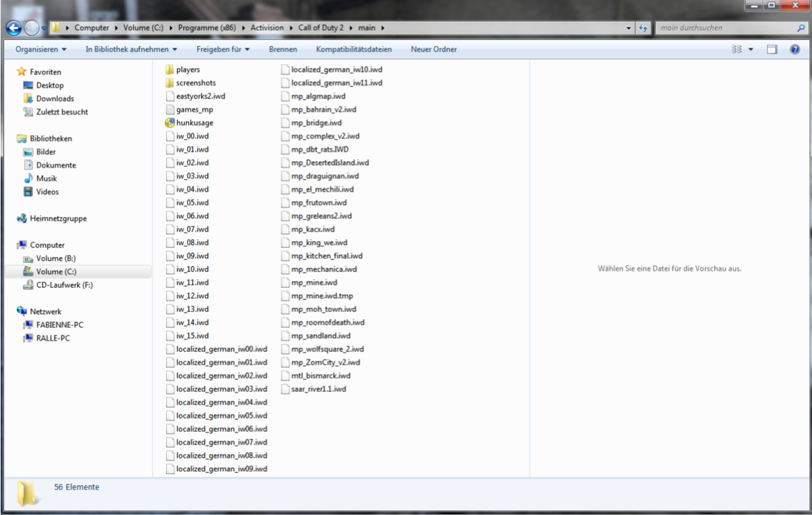812x515 pixels.
Task: Select the Musik library icon
Action: point(28,179)
